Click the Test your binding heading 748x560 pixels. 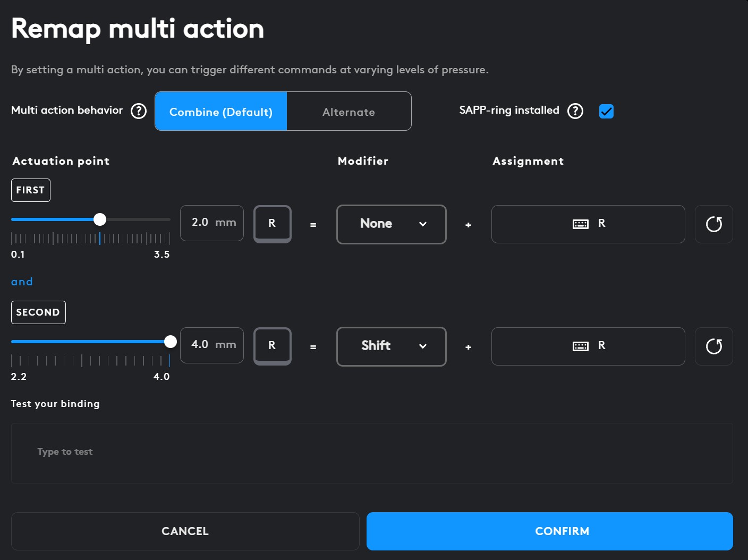tap(55, 404)
